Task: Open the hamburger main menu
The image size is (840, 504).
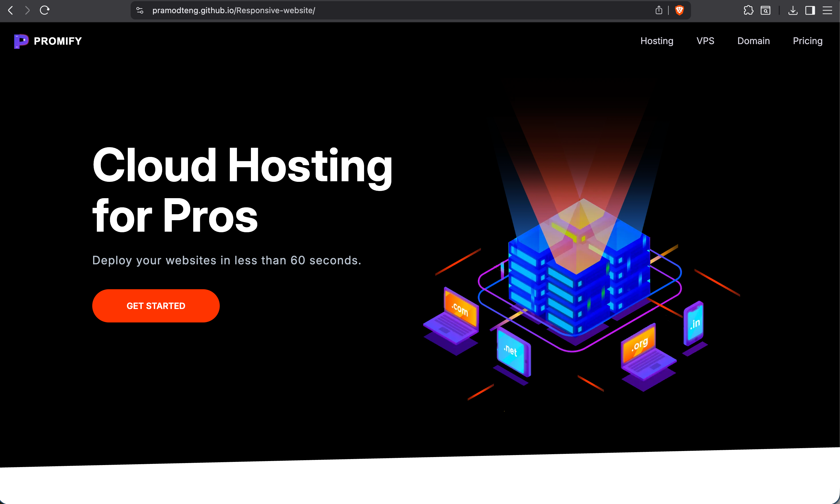Action: 827,10
